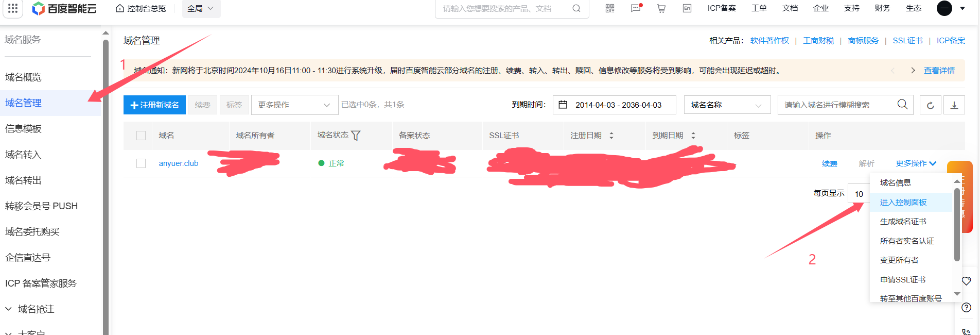Open SSL证书 related product link
Image resolution: width=980 pixels, height=335 pixels.
tap(907, 41)
